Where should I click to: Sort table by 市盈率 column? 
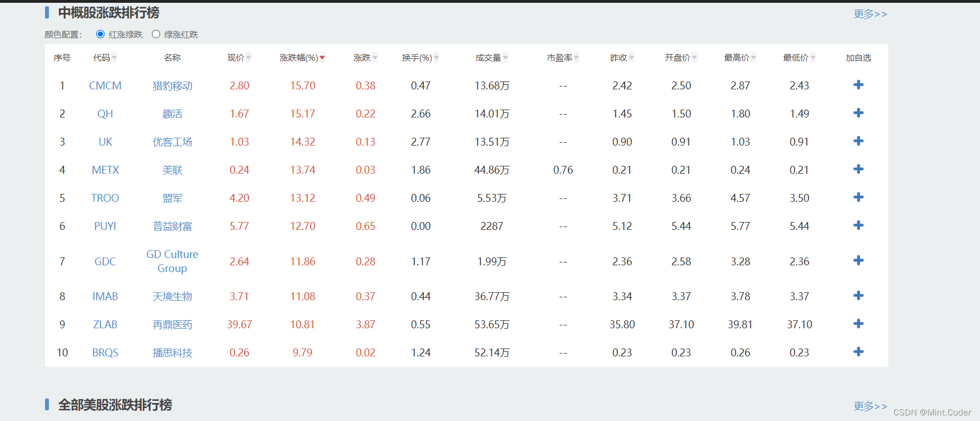563,58
